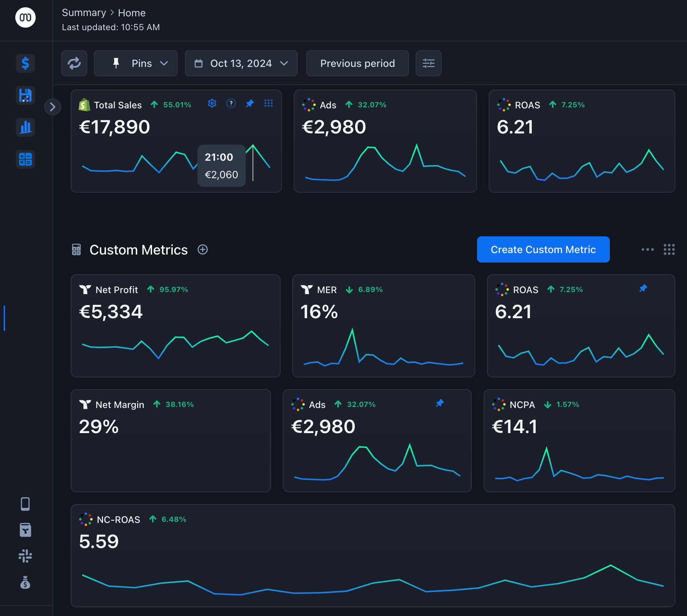Click the Total Sales help question icon
The width and height of the screenshot is (687, 616).
pos(231,104)
